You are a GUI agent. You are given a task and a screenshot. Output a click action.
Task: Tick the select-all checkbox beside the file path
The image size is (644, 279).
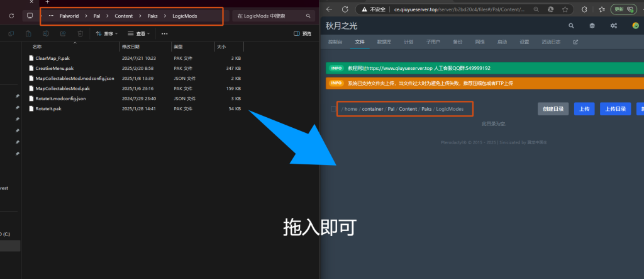click(333, 109)
